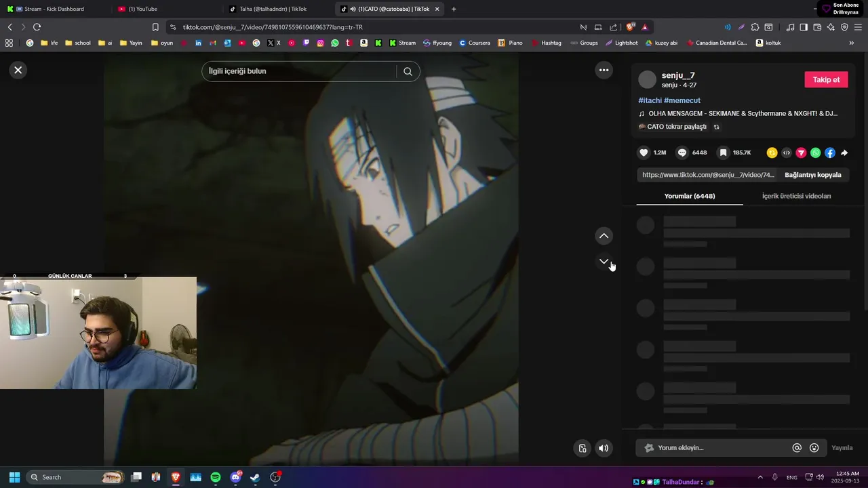
Task: Open the #itachi hashtag
Action: tap(650, 100)
